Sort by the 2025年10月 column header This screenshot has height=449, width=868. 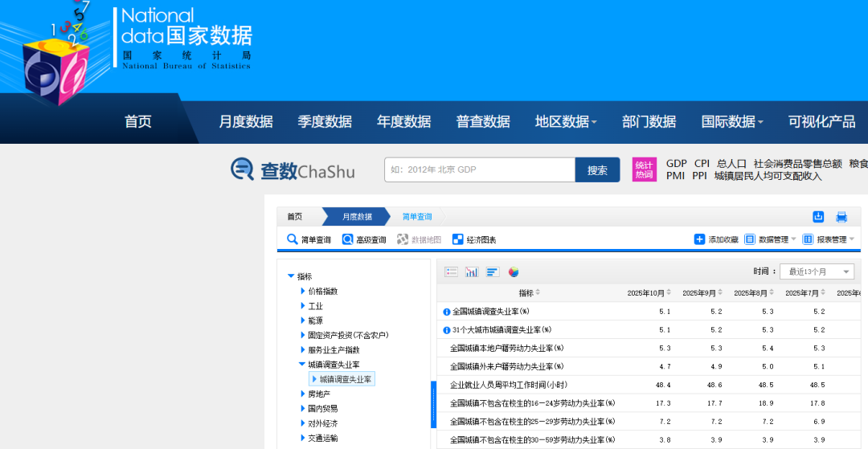[x=648, y=293]
